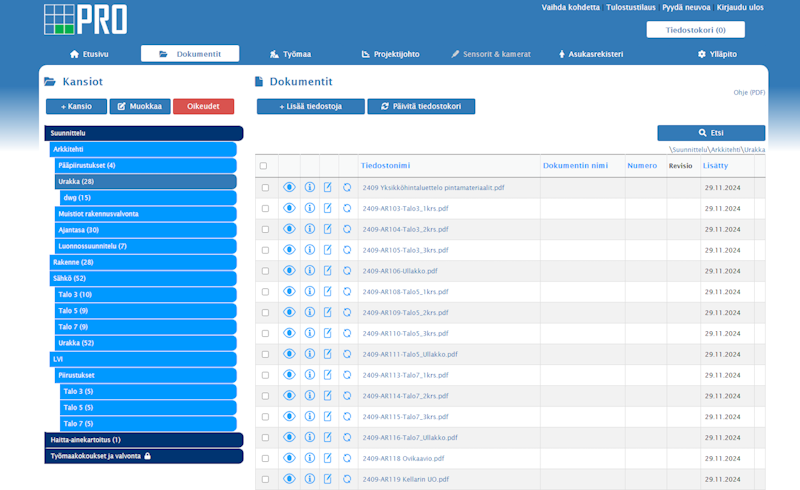
Task: Click refresh icon for 2409-AR108-Talo5_1krs.pdf
Action: click(x=347, y=291)
